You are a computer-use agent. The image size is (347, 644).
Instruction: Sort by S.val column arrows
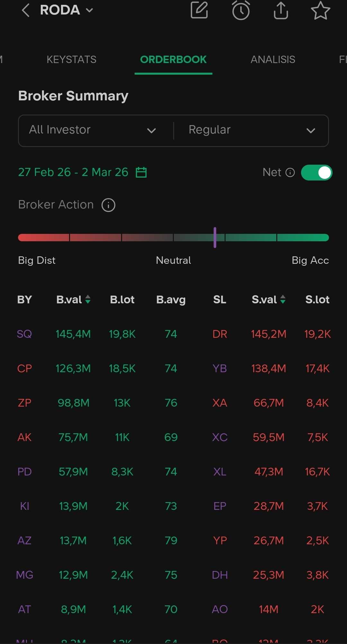[x=283, y=299]
